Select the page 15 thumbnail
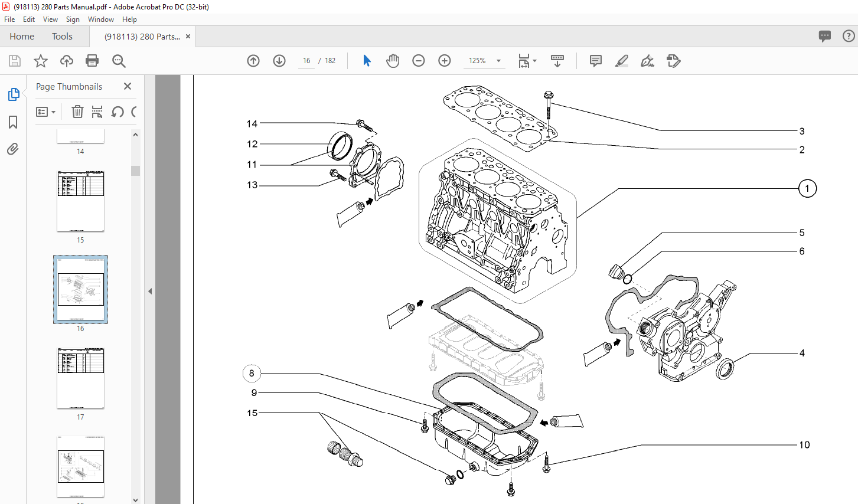This screenshot has height=504, width=858. (80, 201)
